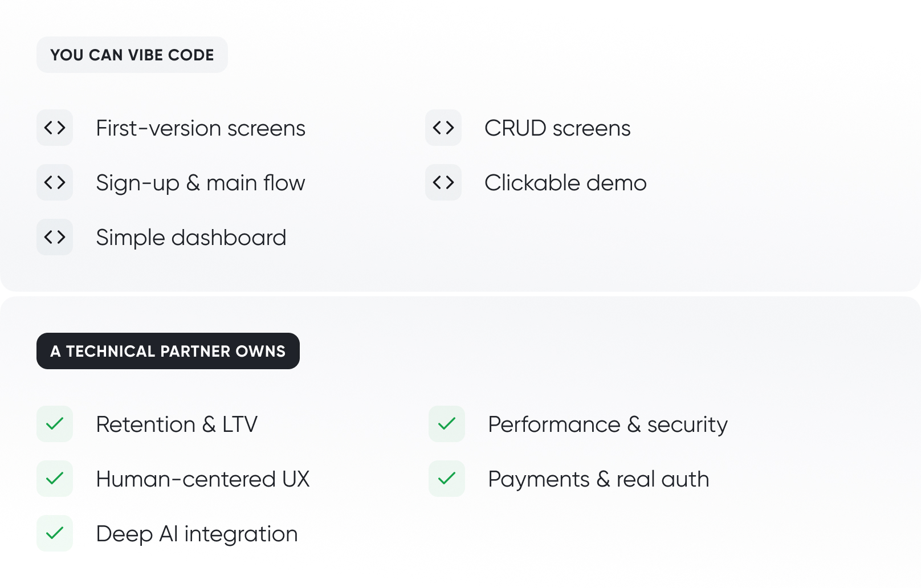The height and width of the screenshot is (588, 921).
Task: Click the checkmark icon next to Human-centered UX
Action: 55,479
